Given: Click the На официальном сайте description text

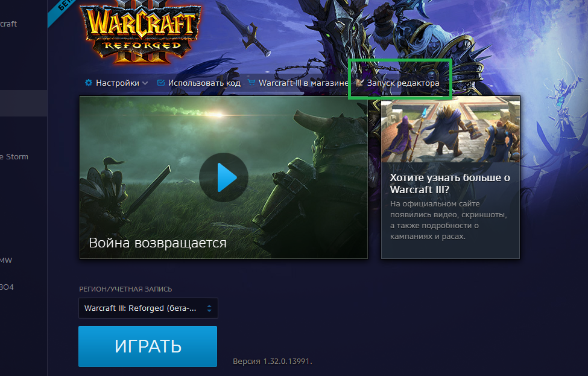Looking at the screenshot, I should pyautogui.click(x=449, y=220).
